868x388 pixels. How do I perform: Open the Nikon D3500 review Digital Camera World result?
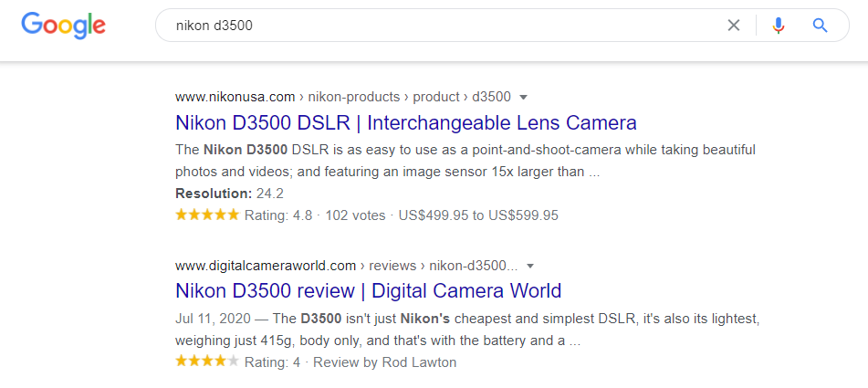coord(368,290)
